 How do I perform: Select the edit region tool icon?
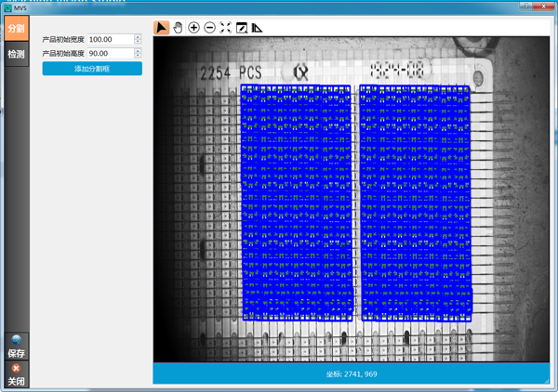tap(241, 28)
